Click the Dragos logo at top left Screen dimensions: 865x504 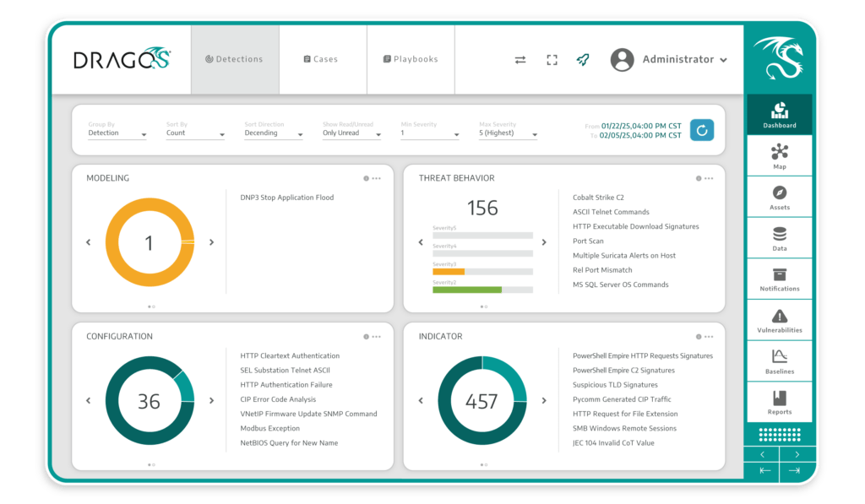pos(122,58)
